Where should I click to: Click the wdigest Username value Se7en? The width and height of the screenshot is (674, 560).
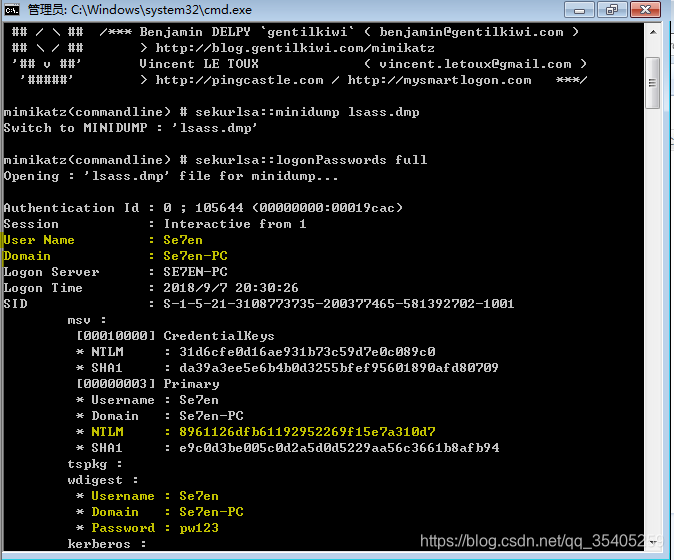coord(199,496)
